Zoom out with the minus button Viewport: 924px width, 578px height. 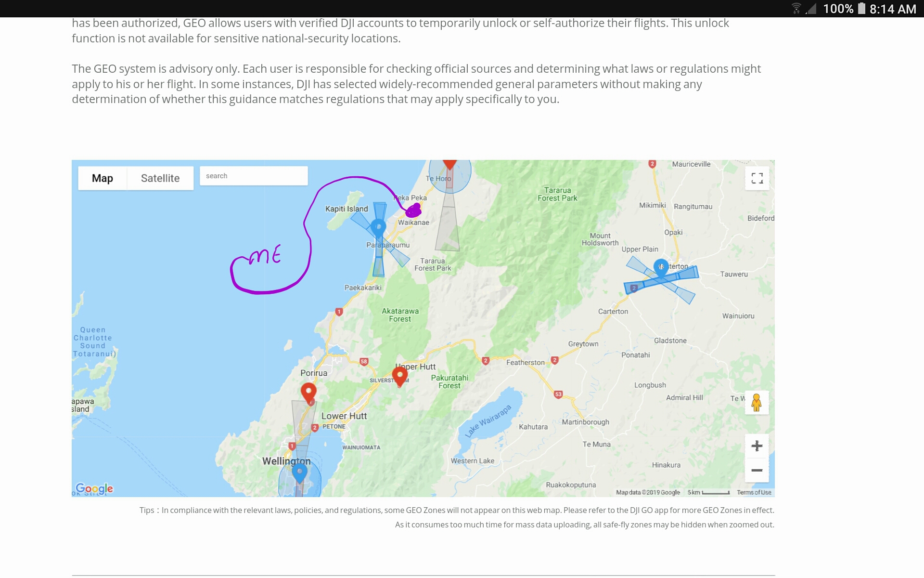point(757,470)
